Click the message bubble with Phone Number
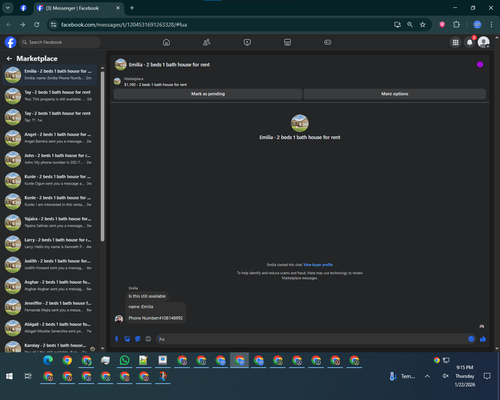Screen dimensions: 500x400 (x=156, y=312)
